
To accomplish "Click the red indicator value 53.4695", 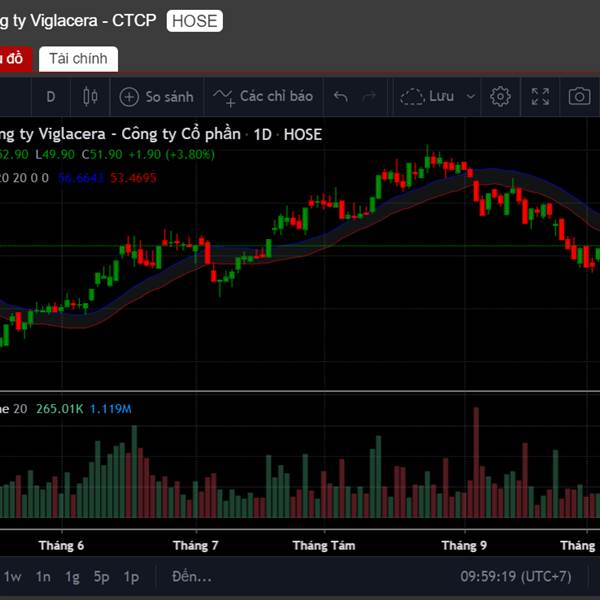I will (x=133, y=178).
